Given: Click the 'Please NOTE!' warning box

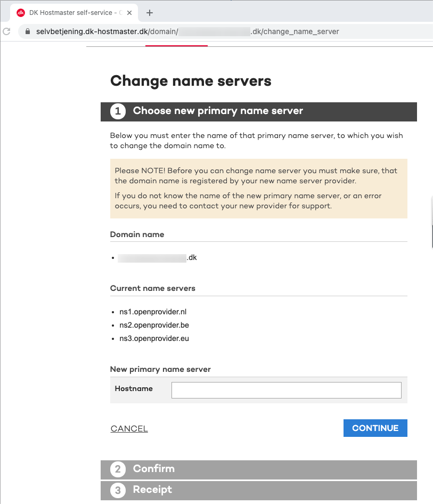Looking at the screenshot, I should point(258,188).
